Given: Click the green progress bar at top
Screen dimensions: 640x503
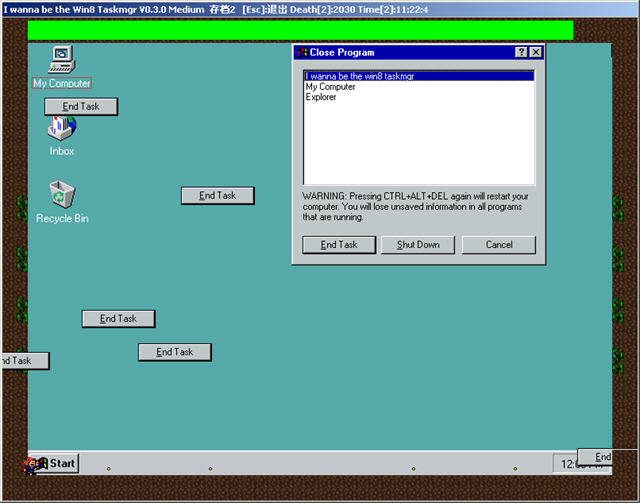Looking at the screenshot, I should point(300,30).
